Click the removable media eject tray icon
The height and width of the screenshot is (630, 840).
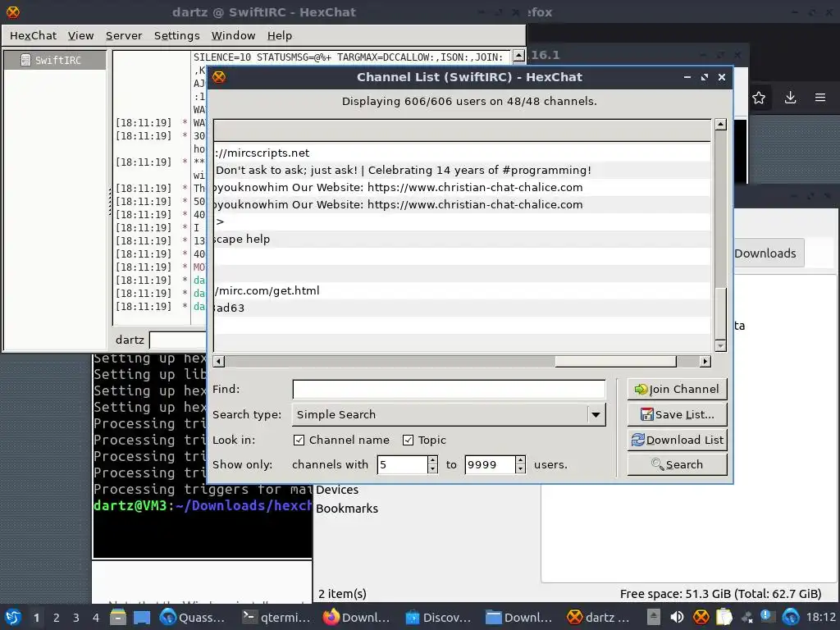pyautogui.click(x=653, y=617)
